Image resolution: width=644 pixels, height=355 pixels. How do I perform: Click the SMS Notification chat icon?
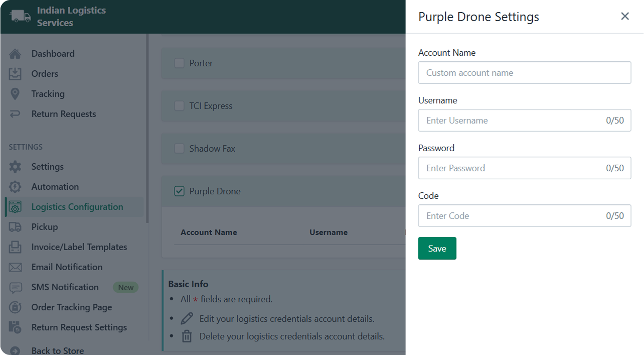(x=15, y=287)
